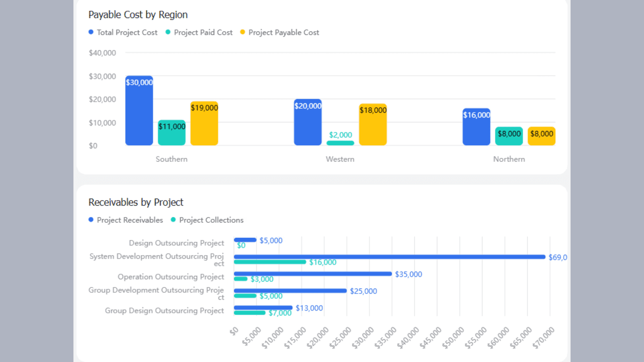
Task: Click the $40,000 y-axis tick label
Action: tap(102, 53)
